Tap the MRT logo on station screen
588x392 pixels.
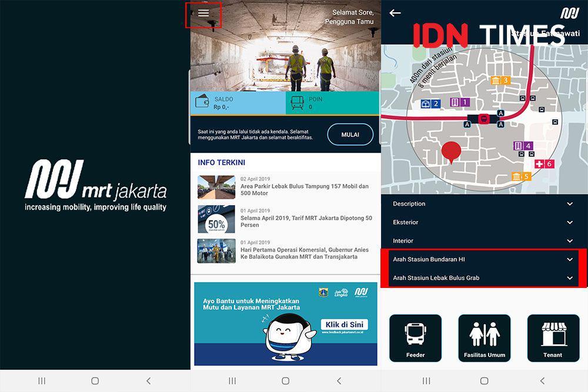point(570,13)
